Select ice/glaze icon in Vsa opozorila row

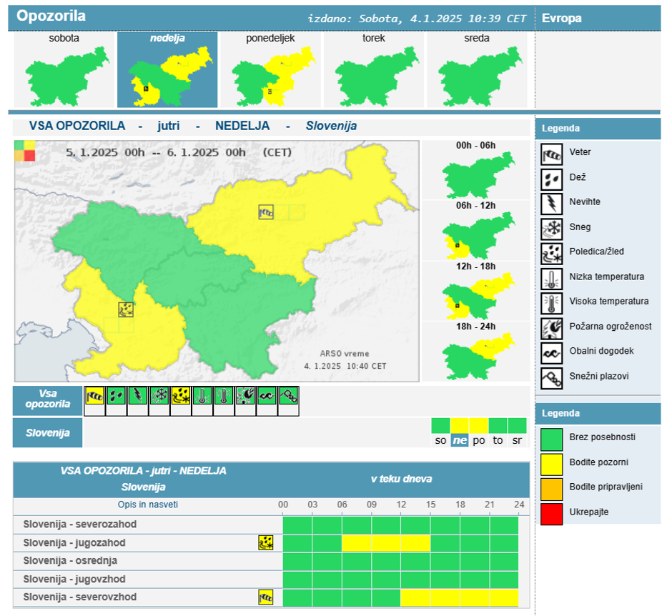tap(180, 396)
